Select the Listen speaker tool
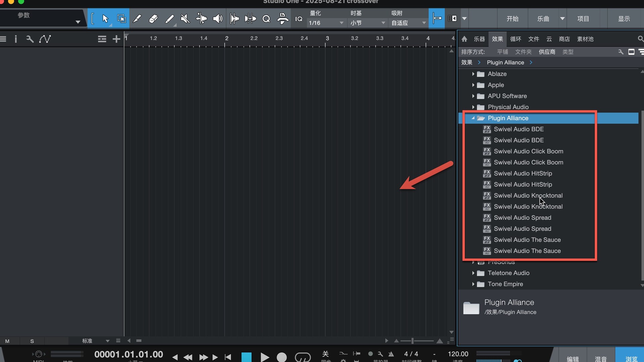Viewport: 644px width, 362px height. (x=218, y=18)
